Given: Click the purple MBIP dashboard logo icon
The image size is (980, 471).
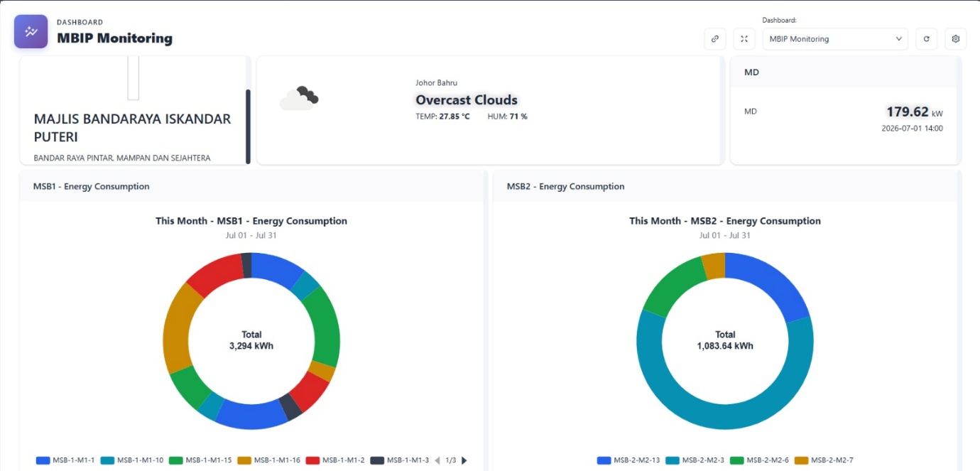Looking at the screenshot, I should pos(31,31).
